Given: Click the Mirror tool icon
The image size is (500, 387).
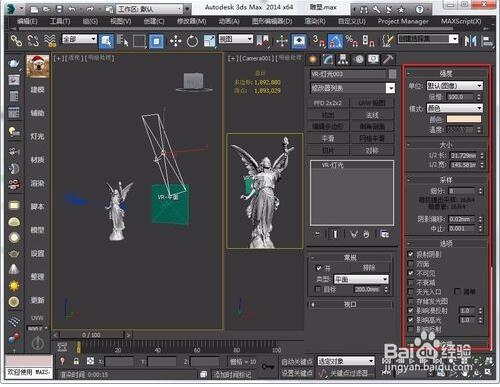Looking at the screenshot, I should pyautogui.click(x=470, y=41).
